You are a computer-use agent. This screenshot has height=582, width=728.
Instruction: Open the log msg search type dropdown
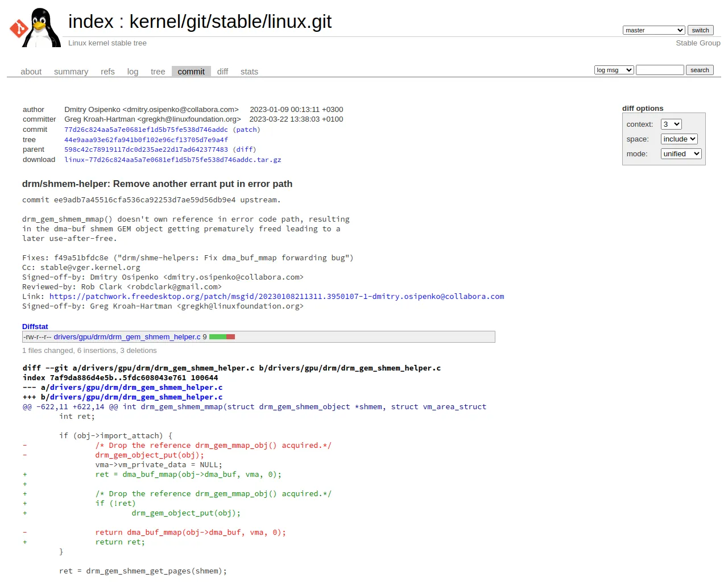click(614, 70)
